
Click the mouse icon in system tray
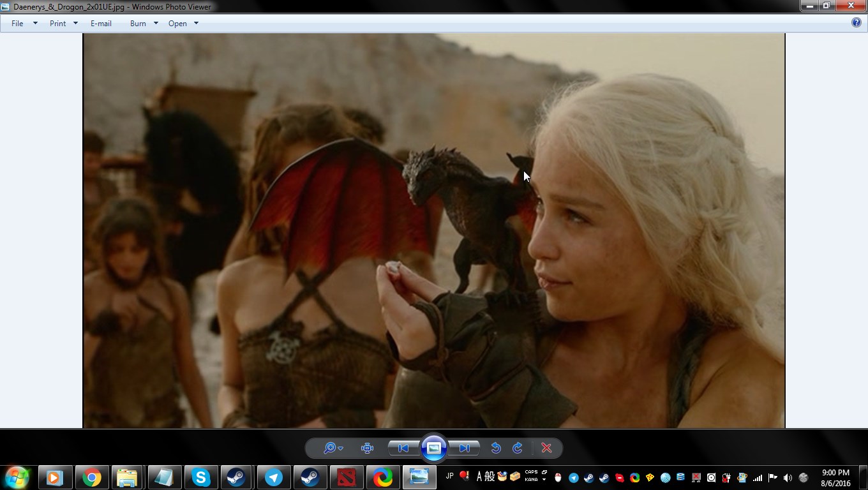coord(558,477)
